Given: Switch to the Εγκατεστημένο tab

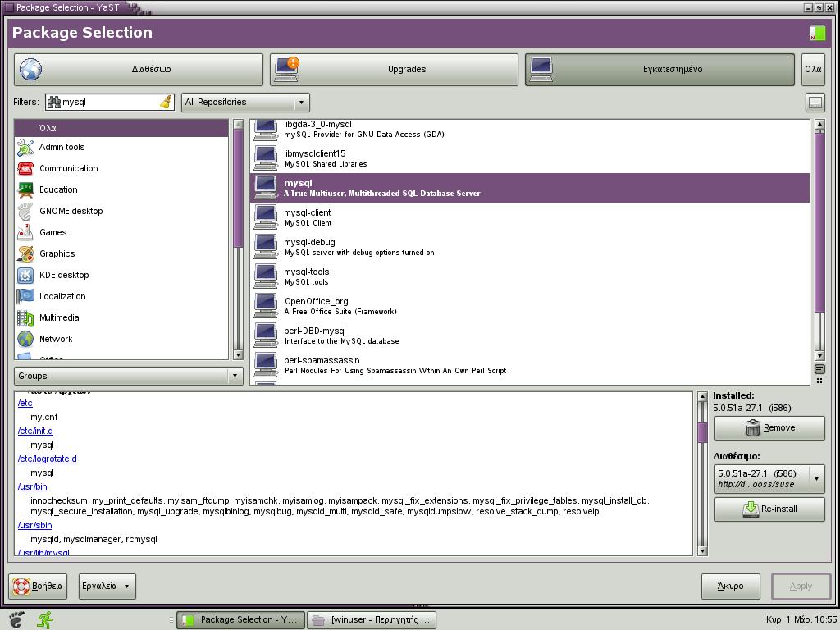Looking at the screenshot, I should click(660, 69).
